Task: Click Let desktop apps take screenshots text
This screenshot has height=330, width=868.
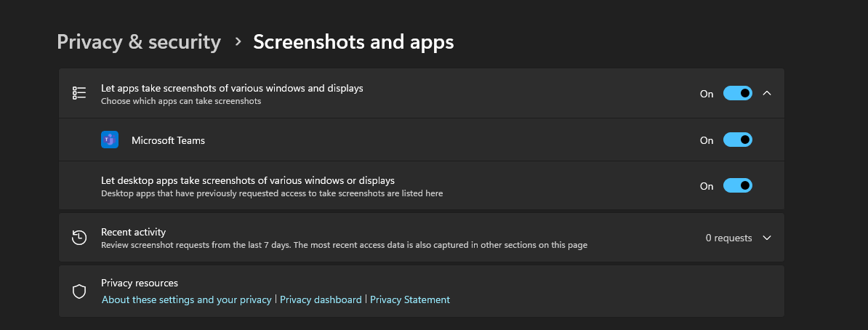Action: pos(247,180)
